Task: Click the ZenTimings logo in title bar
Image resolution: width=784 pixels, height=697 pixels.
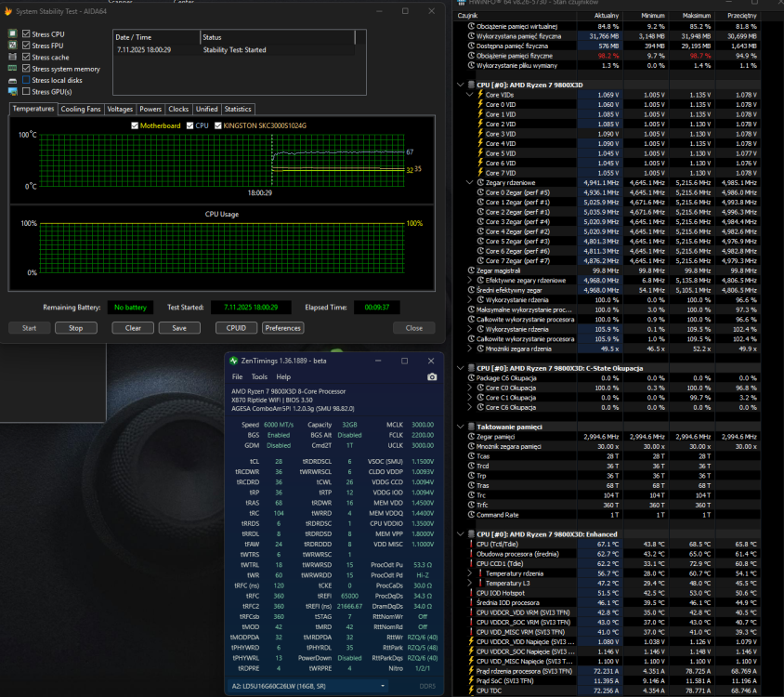Action: 234,360
